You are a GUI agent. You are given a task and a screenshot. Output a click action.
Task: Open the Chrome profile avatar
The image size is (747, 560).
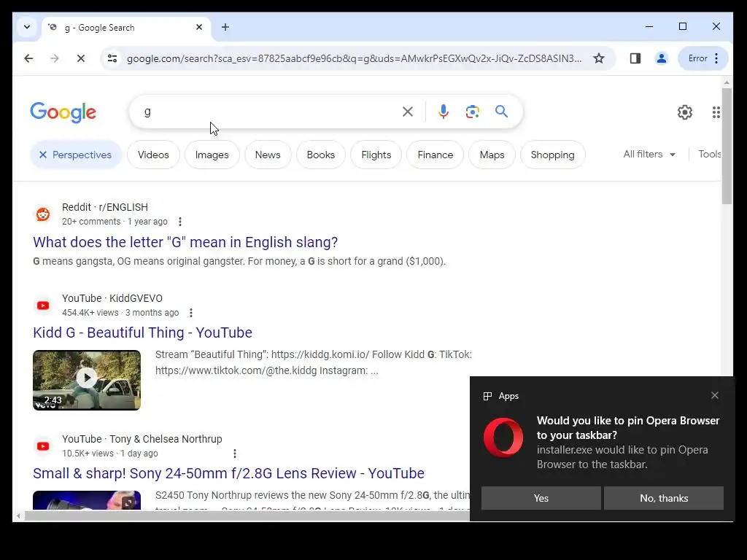click(661, 58)
